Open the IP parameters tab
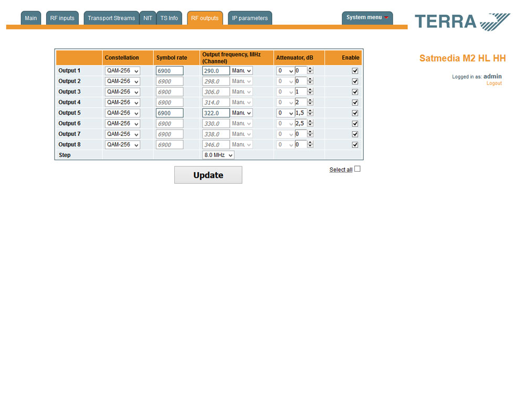The width and height of the screenshot is (525, 420). 250,18
